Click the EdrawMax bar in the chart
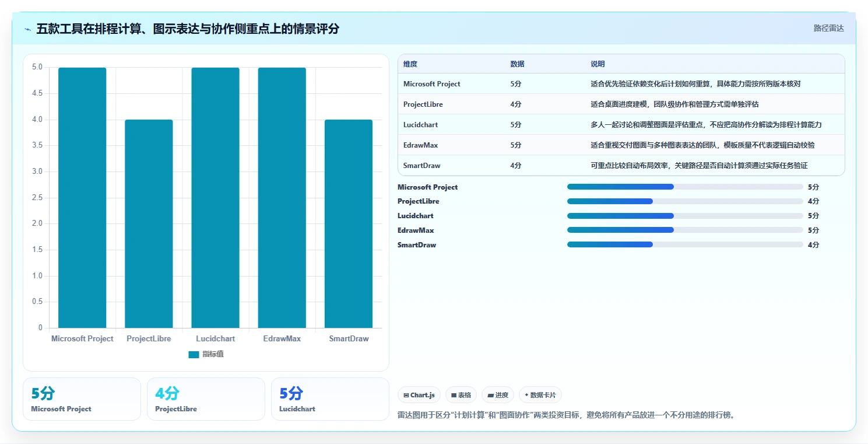The width and height of the screenshot is (868, 444). (x=282, y=198)
